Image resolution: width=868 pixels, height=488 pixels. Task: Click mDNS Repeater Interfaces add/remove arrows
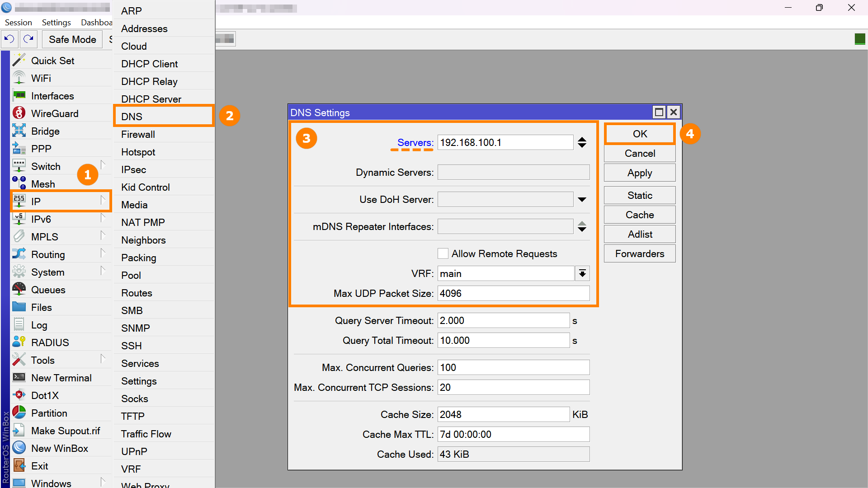click(x=582, y=227)
